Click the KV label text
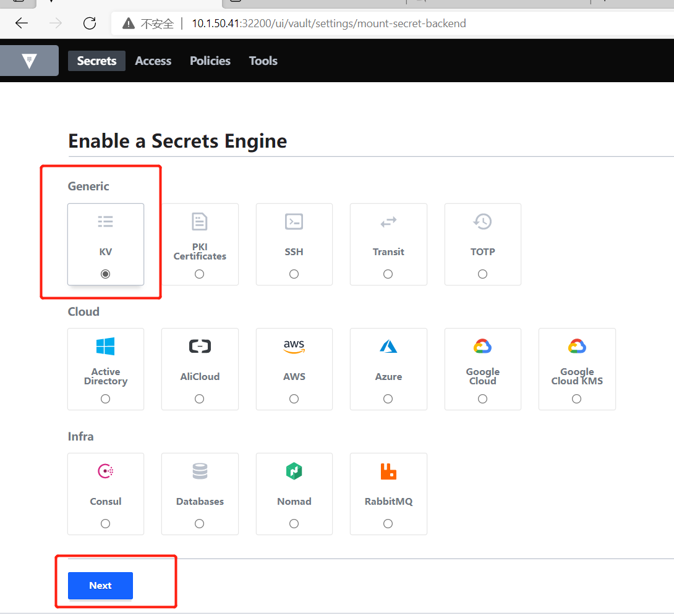 [105, 251]
